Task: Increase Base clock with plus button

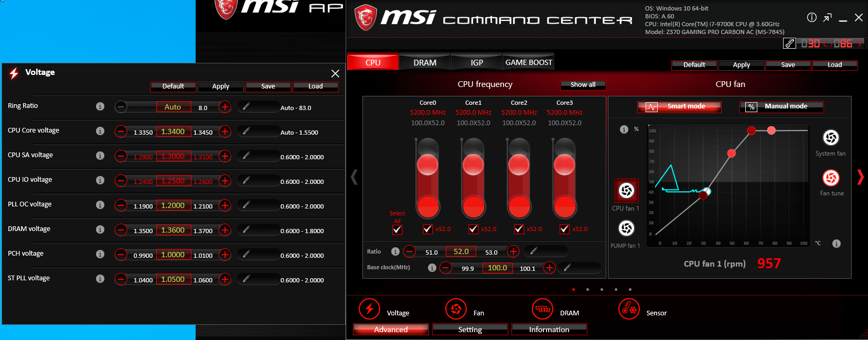Action: click(549, 268)
